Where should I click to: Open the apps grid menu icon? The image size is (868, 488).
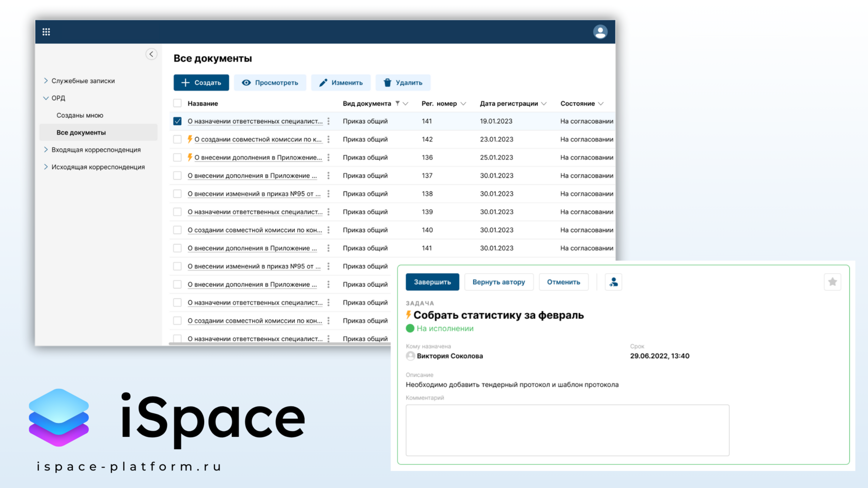point(46,32)
